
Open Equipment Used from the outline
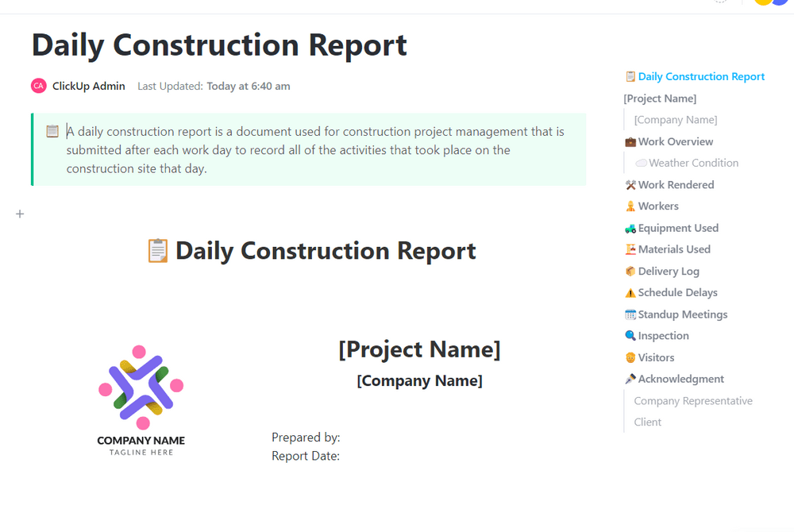click(678, 228)
